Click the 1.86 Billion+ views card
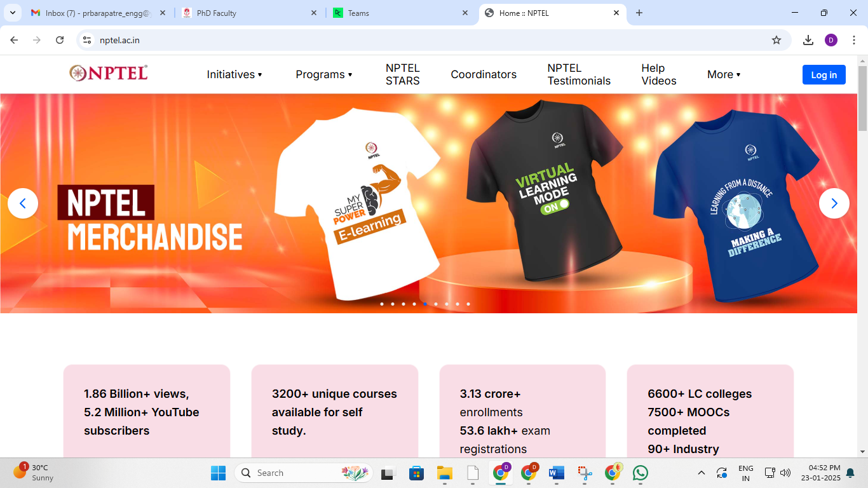This screenshot has height=488, width=868. click(147, 411)
